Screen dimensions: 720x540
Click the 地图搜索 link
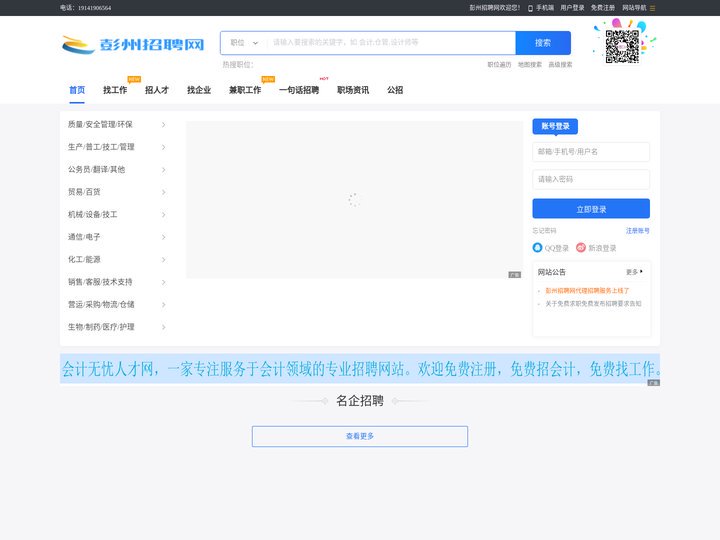(x=530, y=65)
